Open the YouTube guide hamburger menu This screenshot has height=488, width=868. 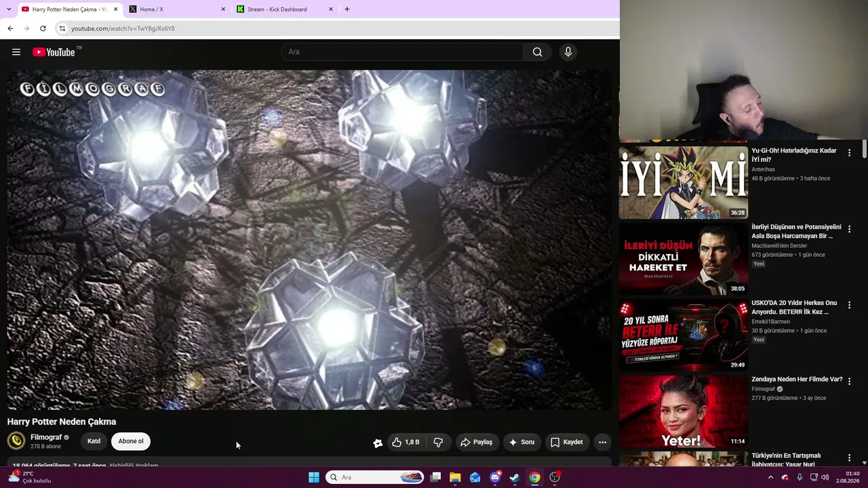pos(16,52)
